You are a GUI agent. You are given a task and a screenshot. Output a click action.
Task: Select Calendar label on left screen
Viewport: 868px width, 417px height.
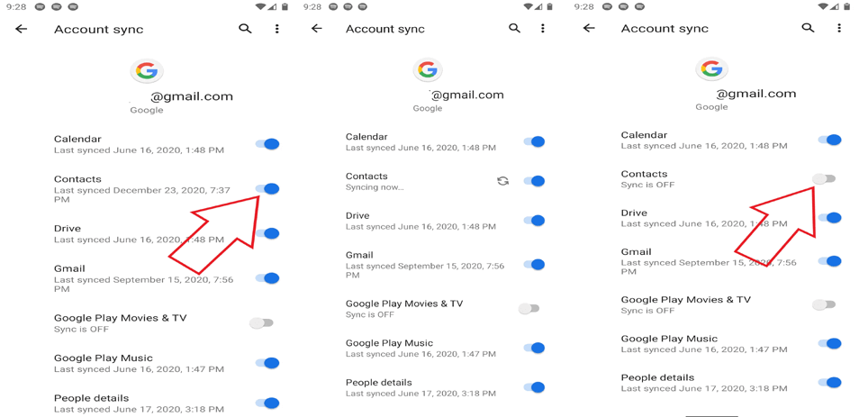click(x=77, y=139)
